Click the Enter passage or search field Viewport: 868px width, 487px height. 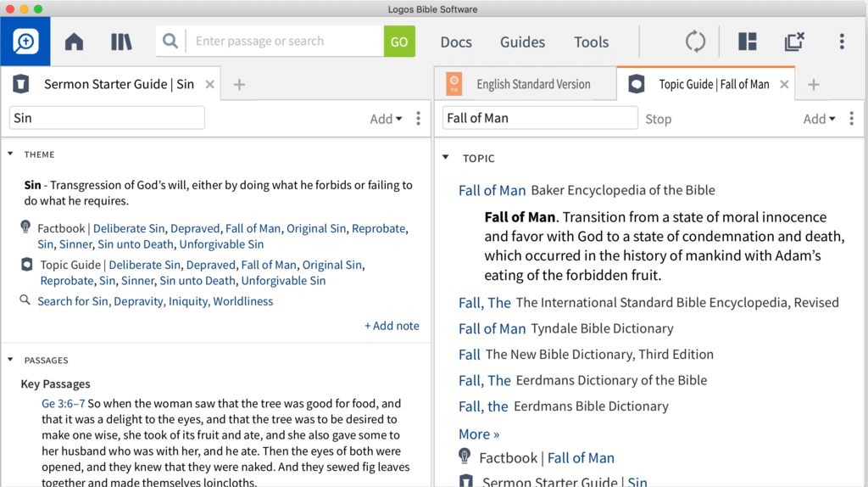click(285, 41)
